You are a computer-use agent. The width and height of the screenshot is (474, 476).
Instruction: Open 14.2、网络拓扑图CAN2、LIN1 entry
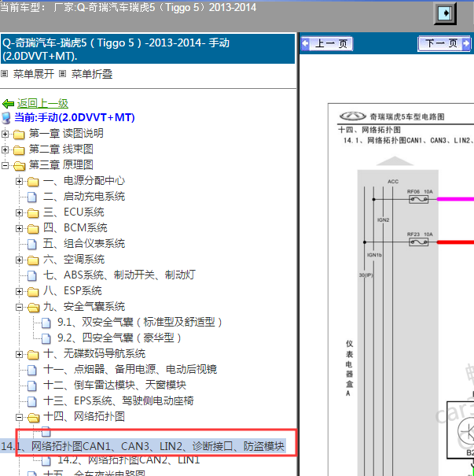pyautogui.click(x=129, y=460)
